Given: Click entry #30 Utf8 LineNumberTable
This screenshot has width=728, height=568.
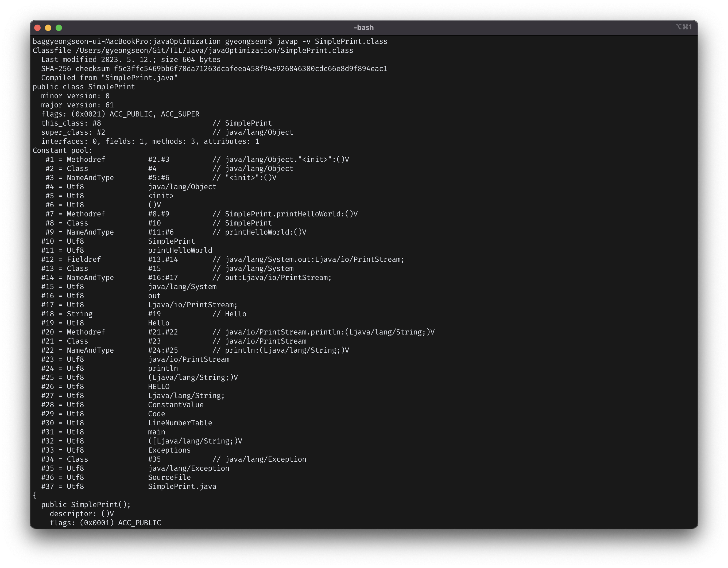Looking at the screenshot, I should (126, 423).
